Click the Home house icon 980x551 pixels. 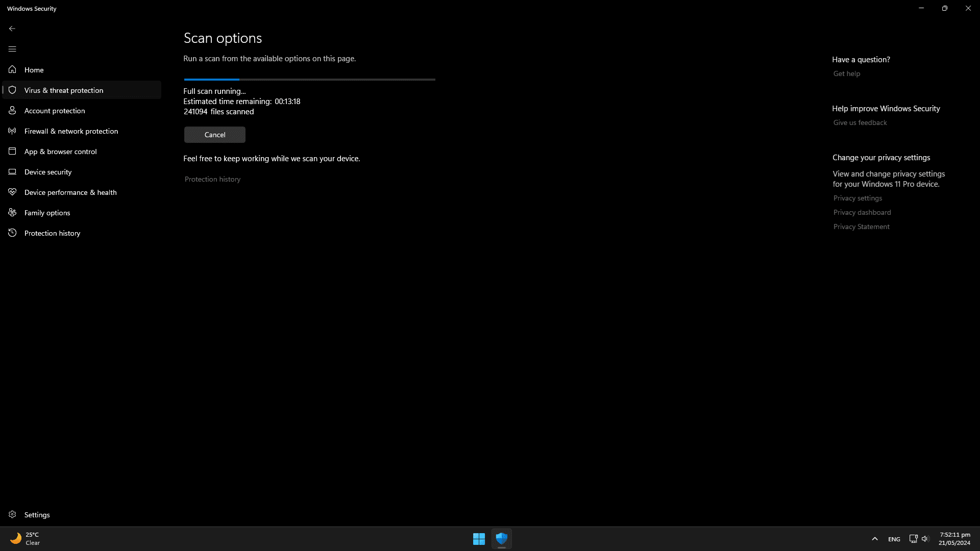click(12, 69)
